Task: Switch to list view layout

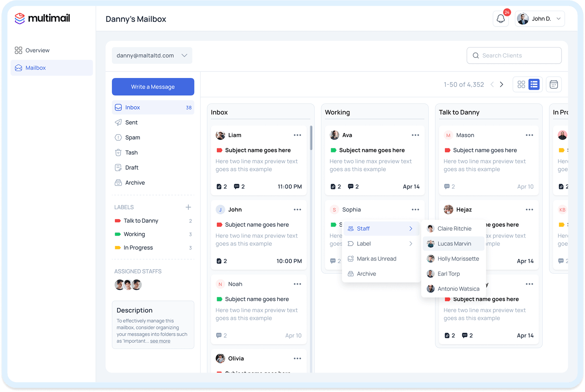Action: click(534, 84)
